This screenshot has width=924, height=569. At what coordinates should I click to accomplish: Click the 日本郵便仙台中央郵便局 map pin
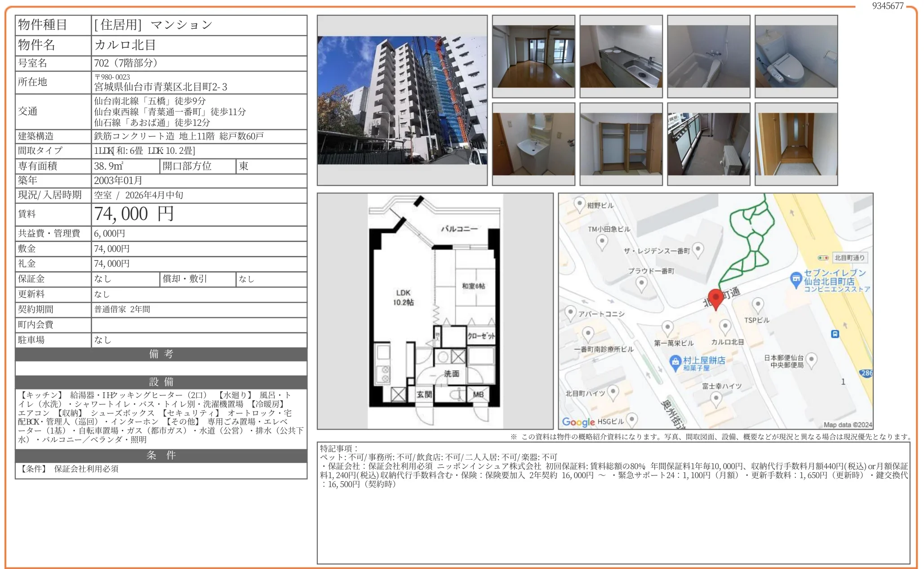click(x=811, y=359)
